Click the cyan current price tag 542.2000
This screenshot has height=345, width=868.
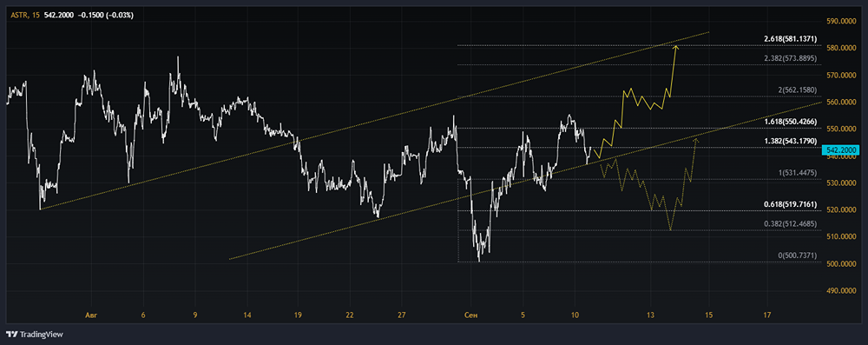pos(841,150)
